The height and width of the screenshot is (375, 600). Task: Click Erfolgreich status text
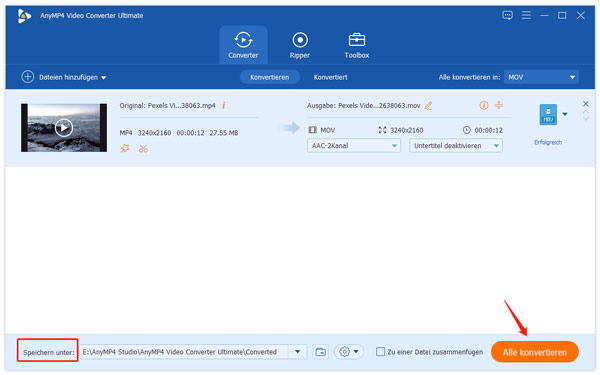tap(548, 142)
